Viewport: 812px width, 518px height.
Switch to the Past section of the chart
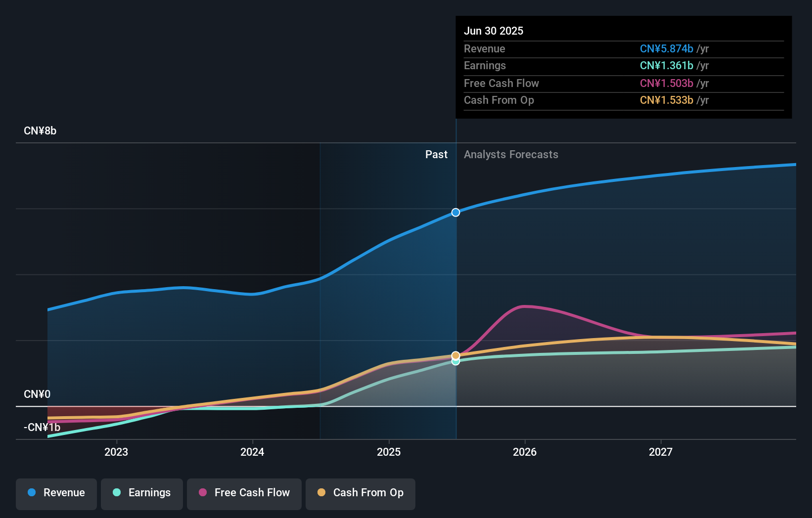tap(436, 154)
